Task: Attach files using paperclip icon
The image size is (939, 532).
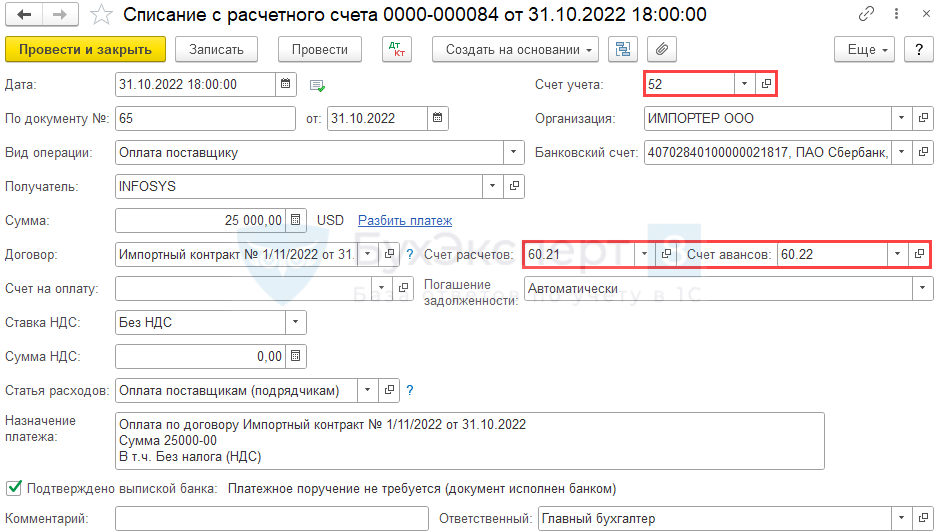Action: [x=661, y=49]
